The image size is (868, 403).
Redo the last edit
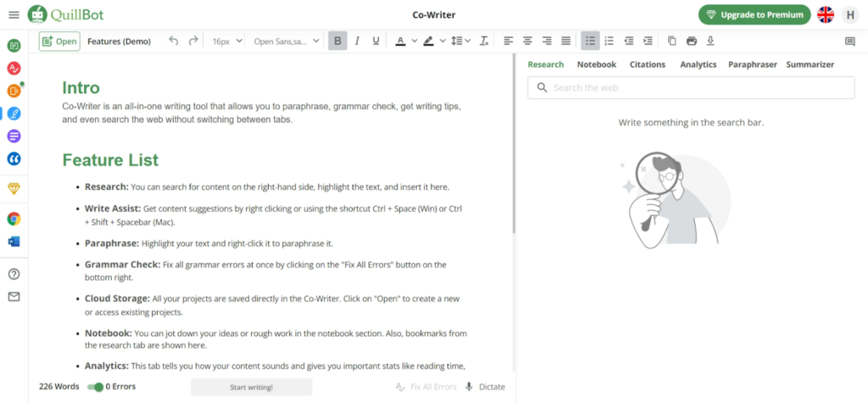click(193, 41)
